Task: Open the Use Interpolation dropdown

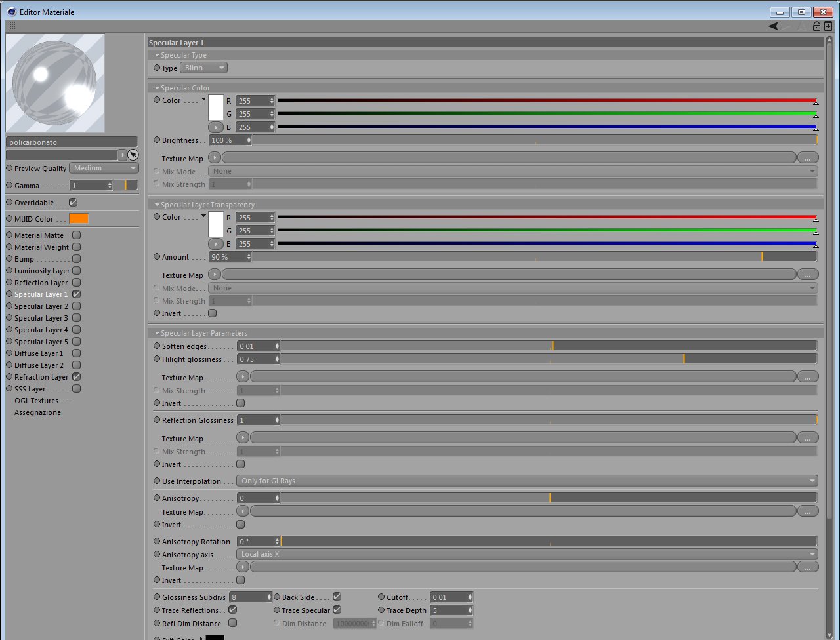Action: pyautogui.click(x=527, y=481)
